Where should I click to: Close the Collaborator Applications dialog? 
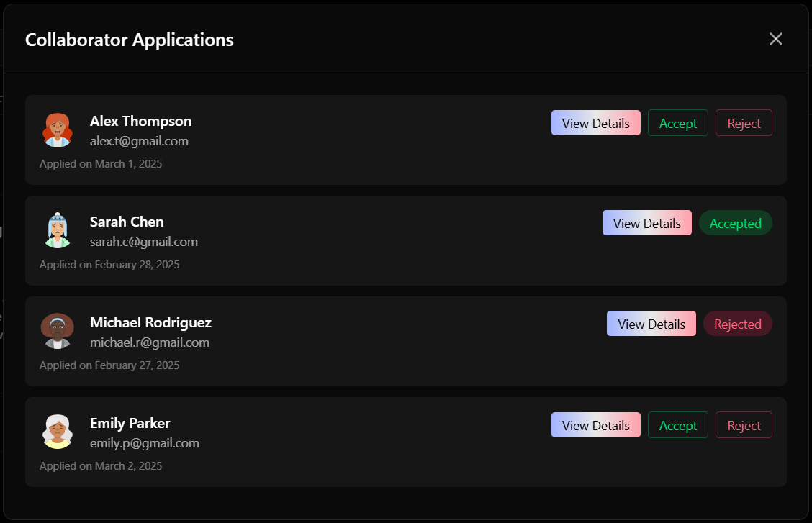(x=775, y=39)
